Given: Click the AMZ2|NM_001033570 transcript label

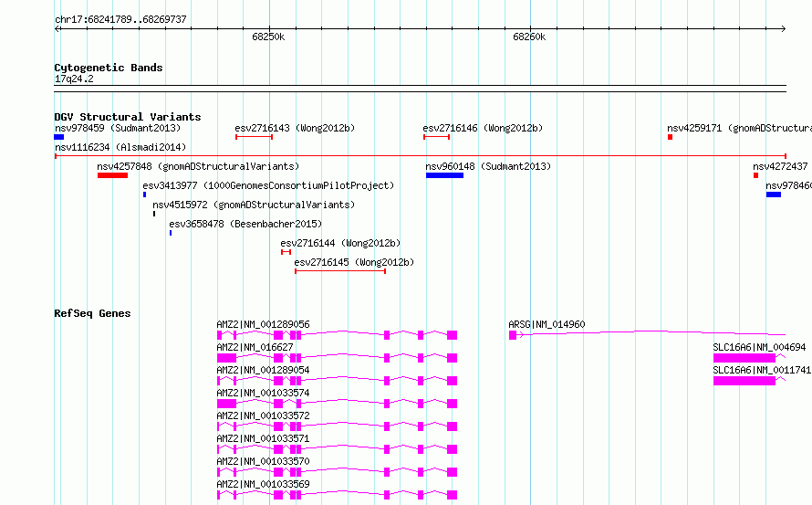Looking at the screenshot, I should tap(263, 461).
